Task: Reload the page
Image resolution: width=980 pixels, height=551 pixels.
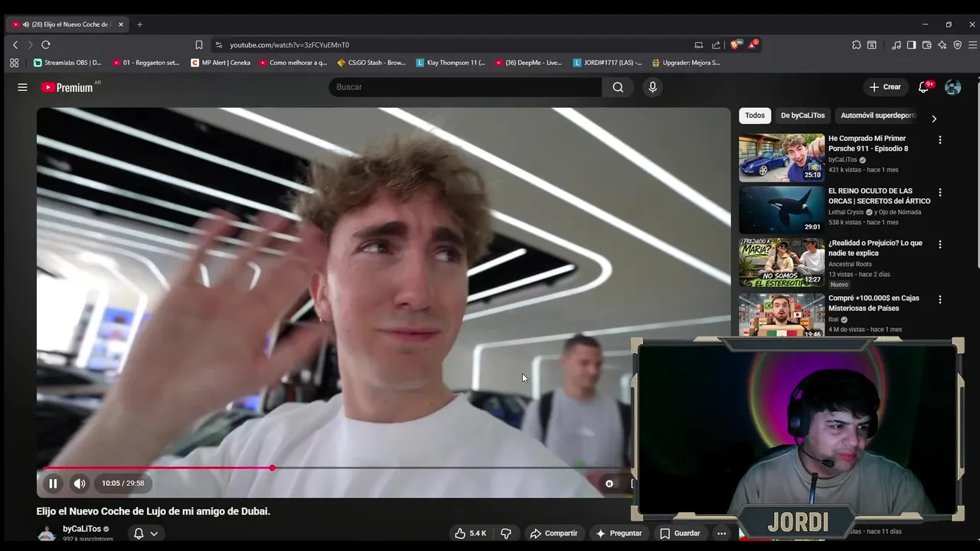Action: pos(46,45)
